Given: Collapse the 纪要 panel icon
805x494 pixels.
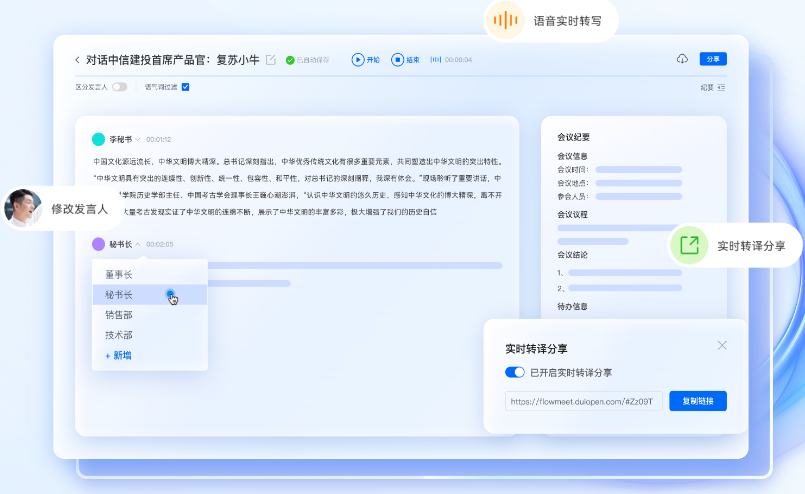Looking at the screenshot, I should coord(721,88).
